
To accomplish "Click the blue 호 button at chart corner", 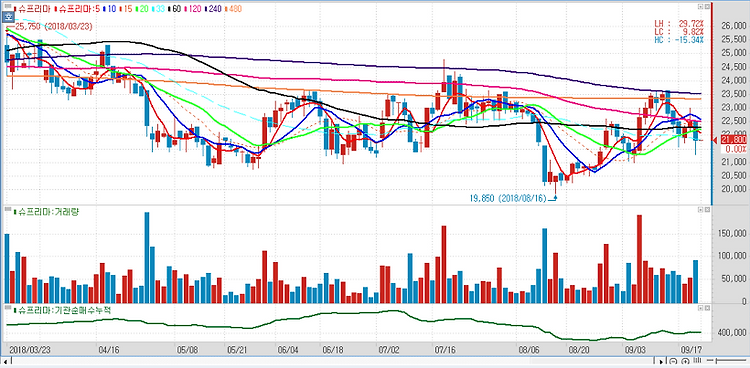I will coord(8,17).
